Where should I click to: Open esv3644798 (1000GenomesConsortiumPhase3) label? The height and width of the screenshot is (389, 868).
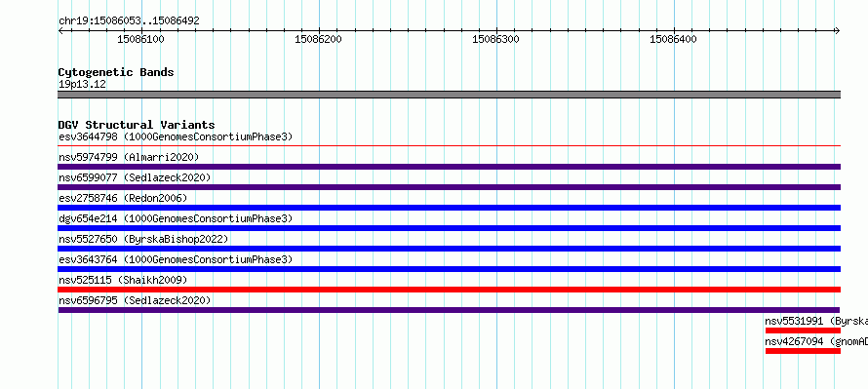coord(176,136)
